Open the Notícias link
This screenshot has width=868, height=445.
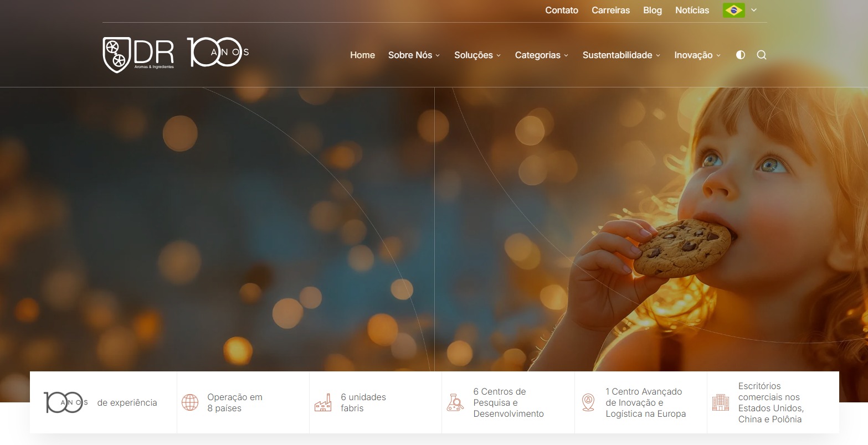pyautogui.click(x=692, y=10)
